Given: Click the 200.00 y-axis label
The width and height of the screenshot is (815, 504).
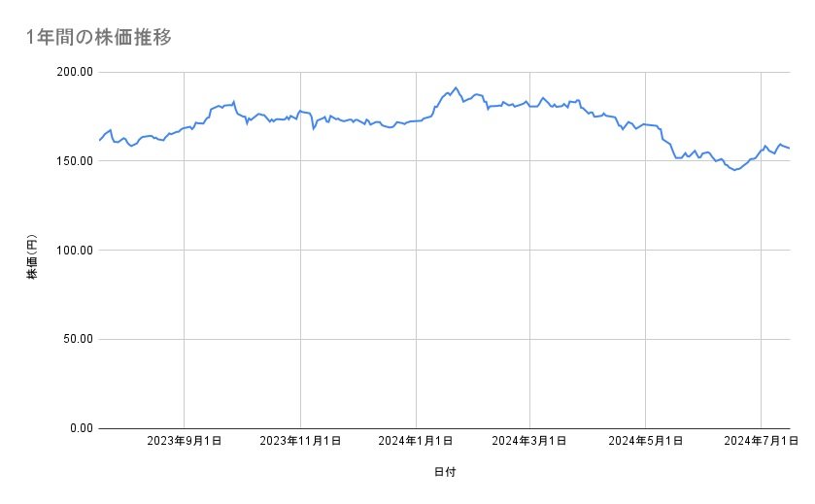Looking at the screenshot, I should (x=74, y=72).
